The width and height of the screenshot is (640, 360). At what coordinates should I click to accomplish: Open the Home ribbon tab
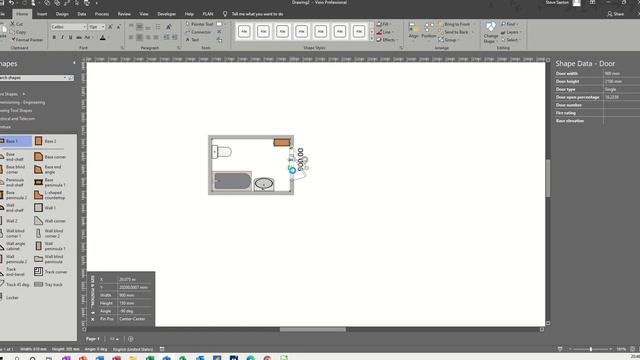click(x=22, y=14)
